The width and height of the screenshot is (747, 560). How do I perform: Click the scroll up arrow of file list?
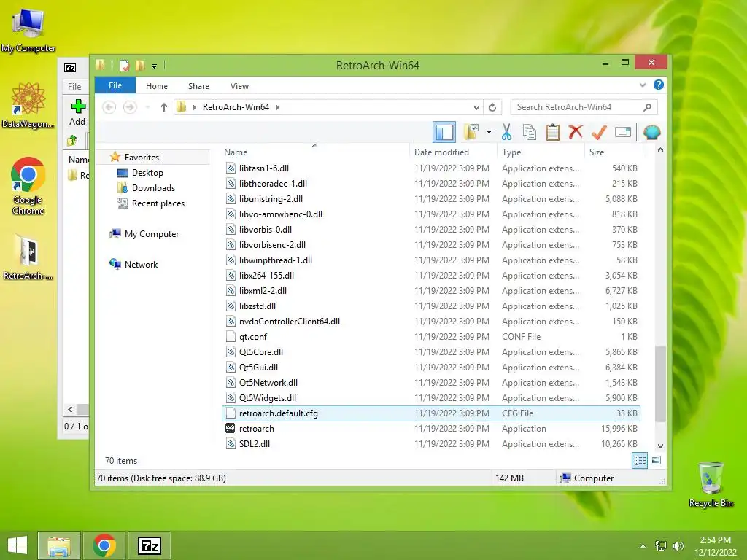click(660, 150)
